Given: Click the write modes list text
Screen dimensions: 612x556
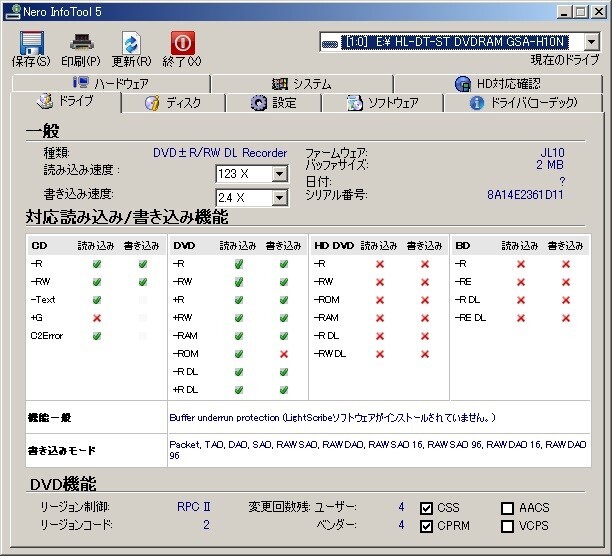Looking at the screenshot, I should tap(378, 450).
